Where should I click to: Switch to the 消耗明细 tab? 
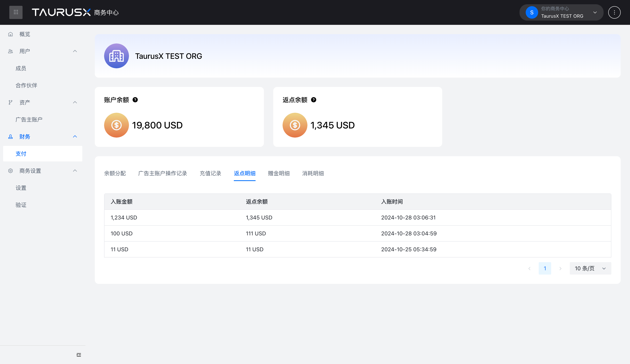click(313, 173)
